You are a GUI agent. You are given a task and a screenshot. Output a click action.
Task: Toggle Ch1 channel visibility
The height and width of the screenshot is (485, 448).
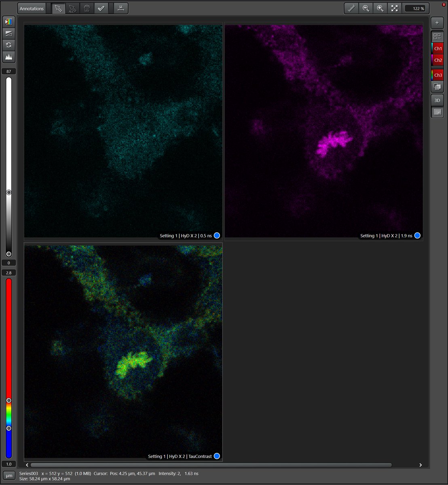pos(438,48)
